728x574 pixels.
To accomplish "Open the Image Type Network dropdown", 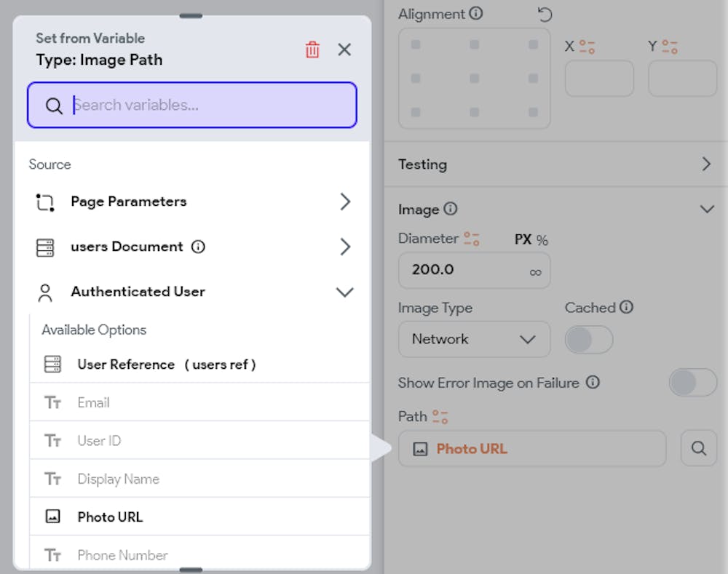I will [474, 339].
